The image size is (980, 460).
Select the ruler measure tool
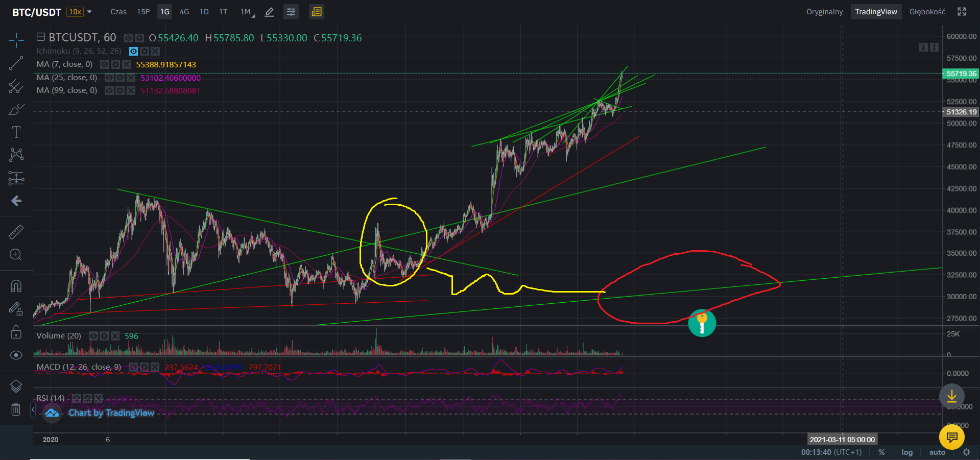(x=16, y=232)
